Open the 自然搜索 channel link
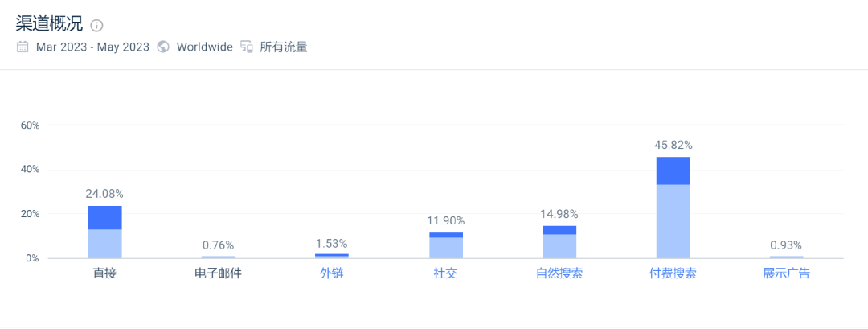 point(559,273)
